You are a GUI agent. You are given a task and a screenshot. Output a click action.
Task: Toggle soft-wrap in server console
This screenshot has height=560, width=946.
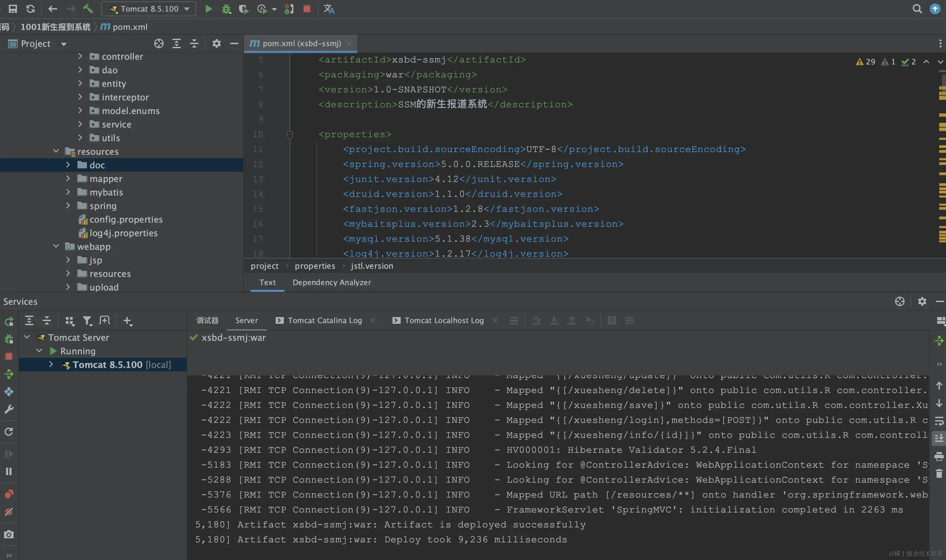tap(939, 421)
